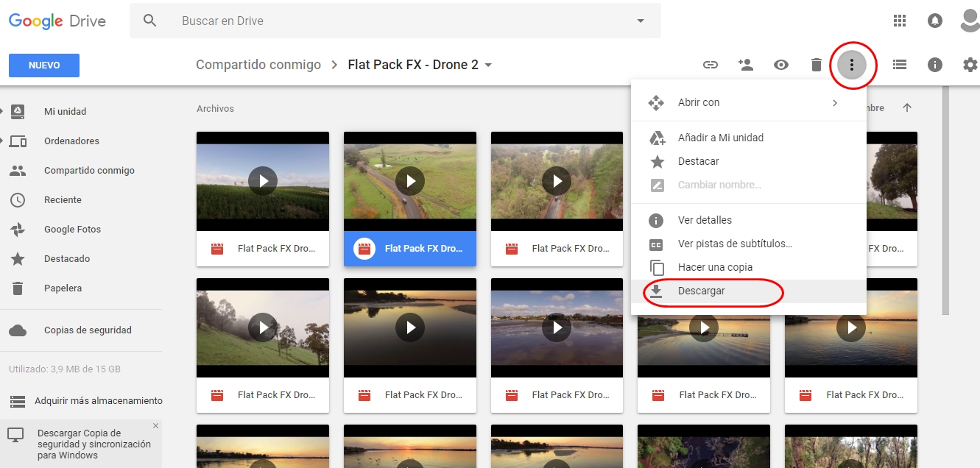Show the details info panel
This screenshot has height=468, width=980.
tap(935, 65)
